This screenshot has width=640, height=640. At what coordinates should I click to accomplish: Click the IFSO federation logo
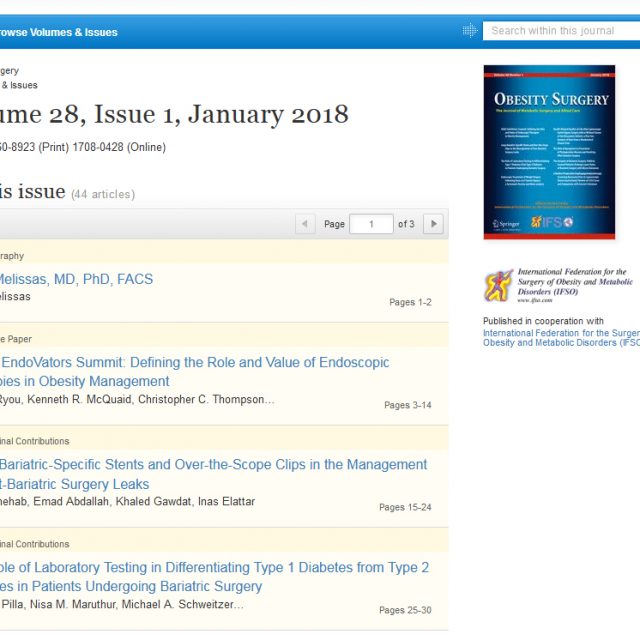tap(498, 285)
